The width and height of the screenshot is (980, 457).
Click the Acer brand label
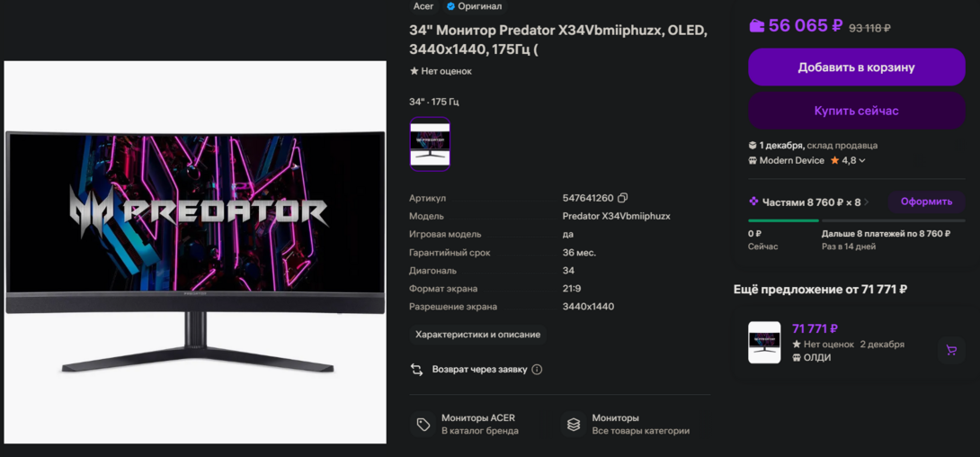coord(423,6)
